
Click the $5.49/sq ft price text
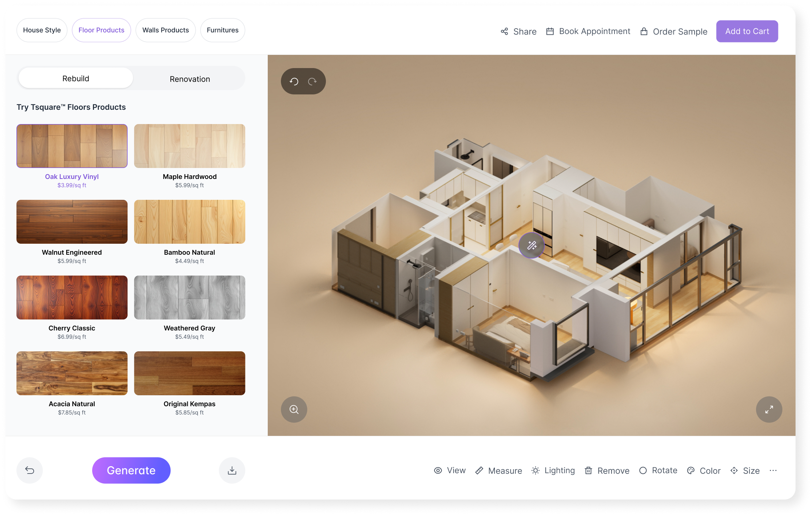click(x=189, y=337)
